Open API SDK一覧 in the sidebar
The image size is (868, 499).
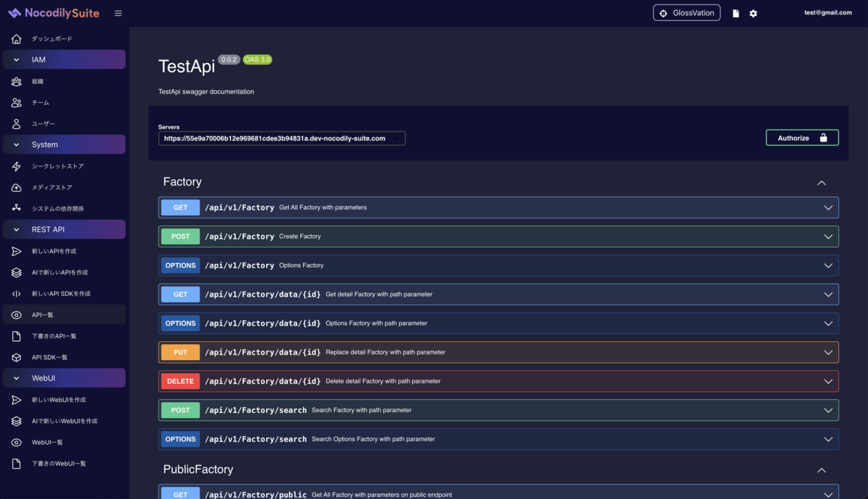[x=64, y=357]
